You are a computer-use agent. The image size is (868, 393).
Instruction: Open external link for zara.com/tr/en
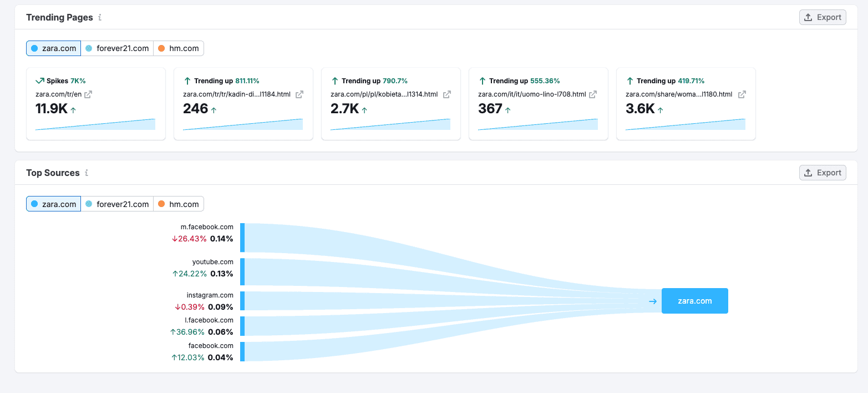[x=88, y=94]
